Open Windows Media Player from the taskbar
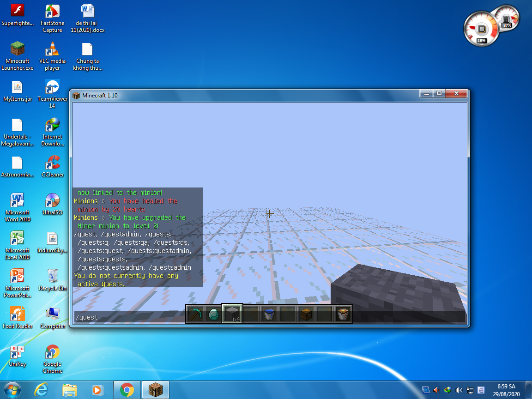 (98, 390)
